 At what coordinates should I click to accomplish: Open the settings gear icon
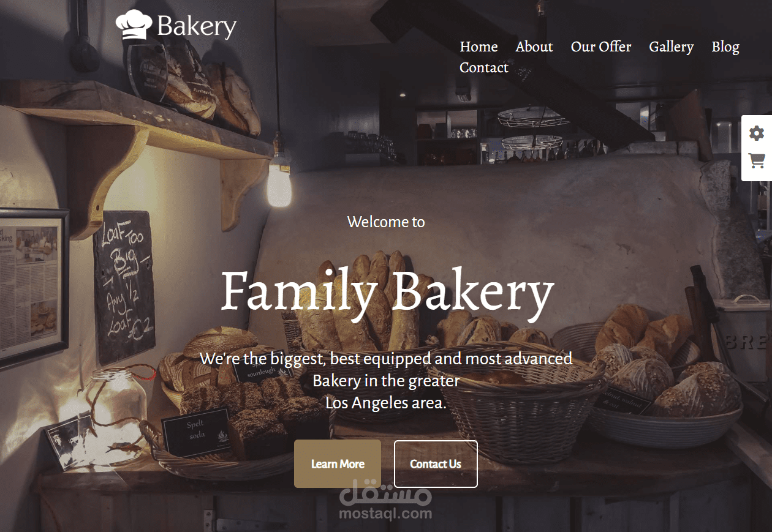click(757, 133)
